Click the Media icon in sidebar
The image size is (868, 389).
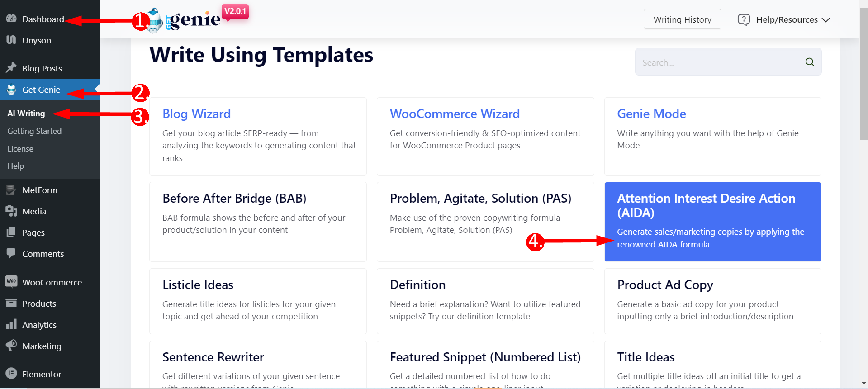[x=11, y=211]
